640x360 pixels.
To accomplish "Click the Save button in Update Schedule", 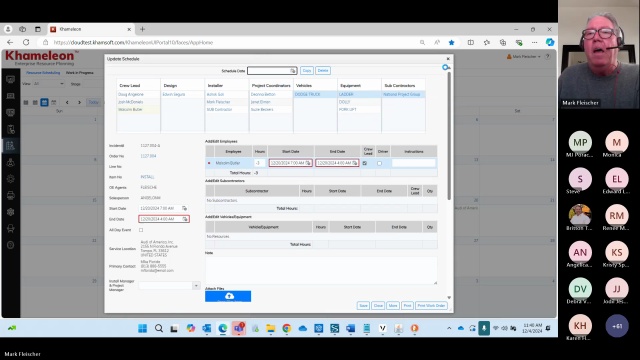I will coord(363,306).
